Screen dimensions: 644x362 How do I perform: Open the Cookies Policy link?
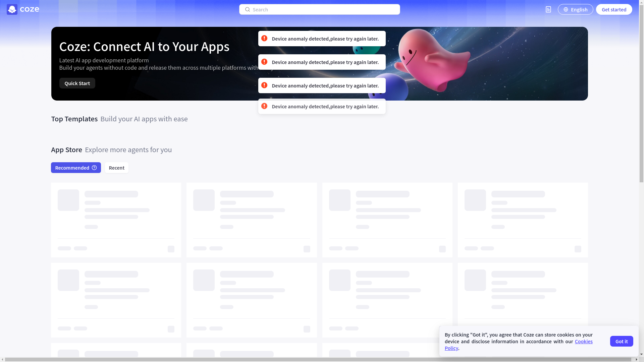(584, 342)
